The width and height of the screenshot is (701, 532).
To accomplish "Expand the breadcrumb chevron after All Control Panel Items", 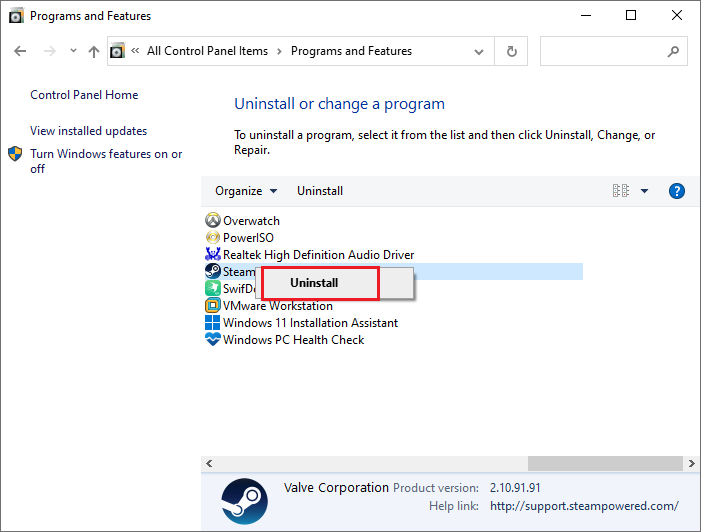I will 279,51.
